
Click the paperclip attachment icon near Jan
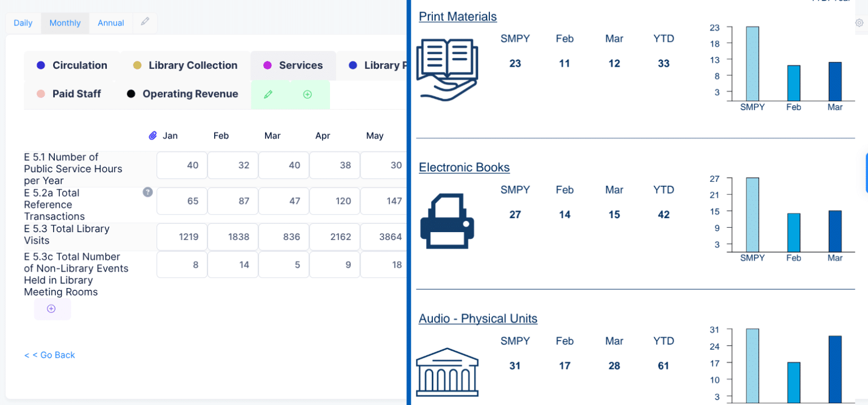(153, 136)
